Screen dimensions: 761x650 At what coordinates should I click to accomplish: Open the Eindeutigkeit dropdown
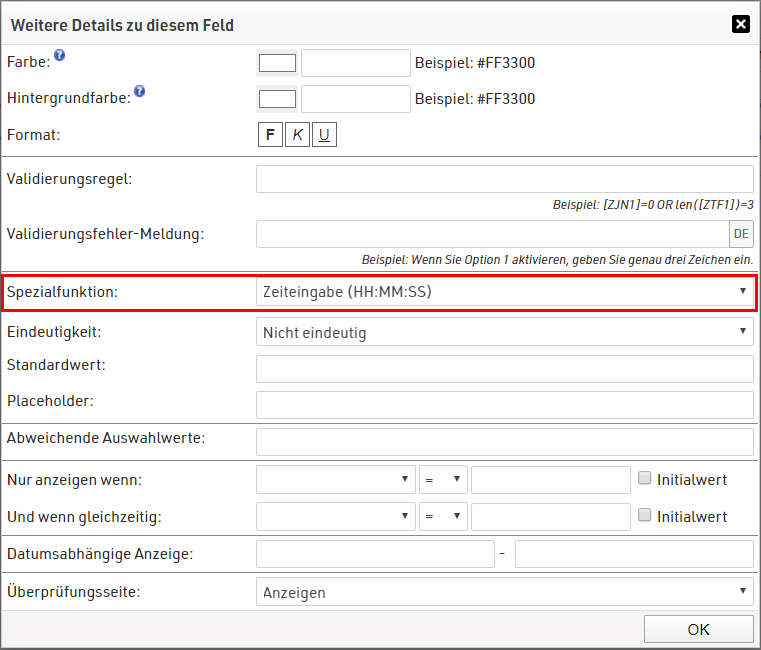click(505, 332)
